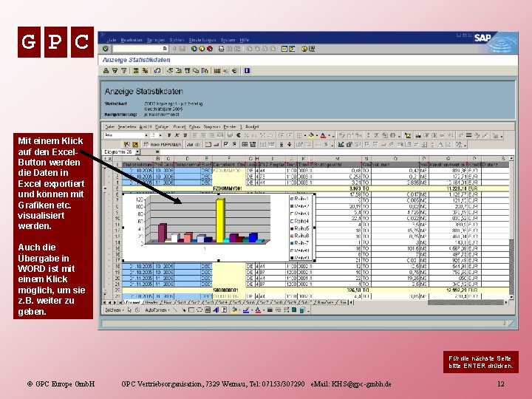Click the Percent style icon in Excel toolbar
532x399 pixels.
(x=246, y=135)
